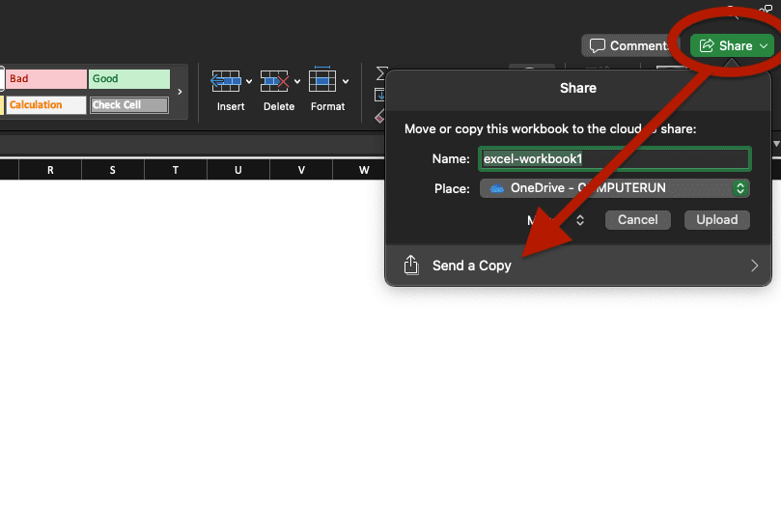Select column header T

click(176, 170)
